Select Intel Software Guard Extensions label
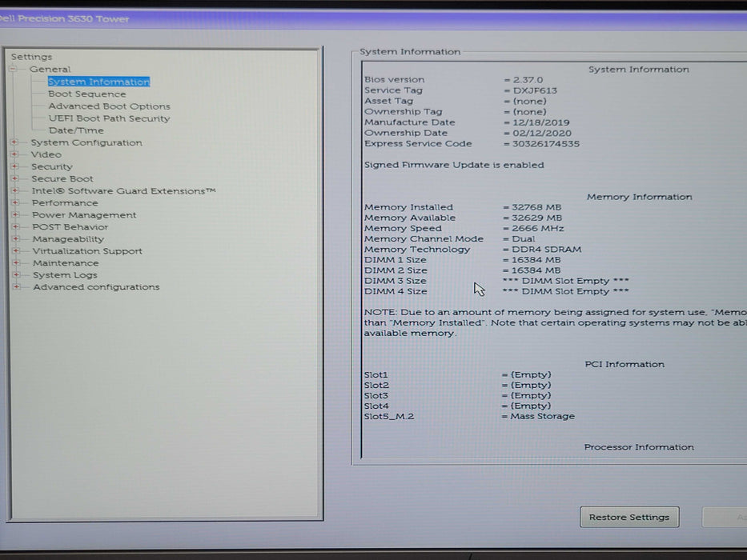This screenshot has height=560, width=747. click(x=124, y=191)
